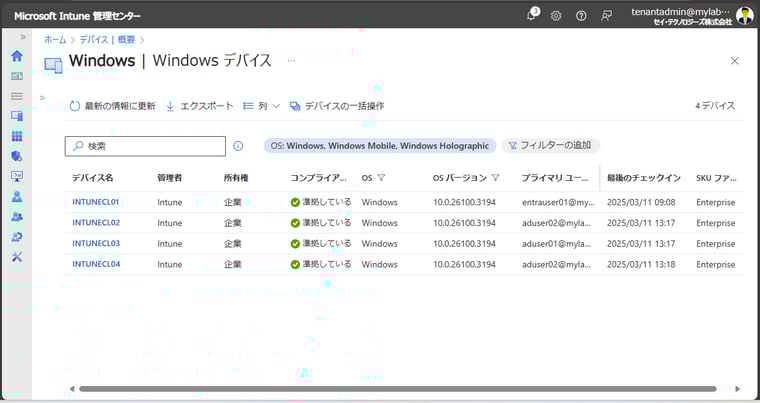The image size is (760, 403).
Task: Sort by 管理者 column header
Action: 170,178
